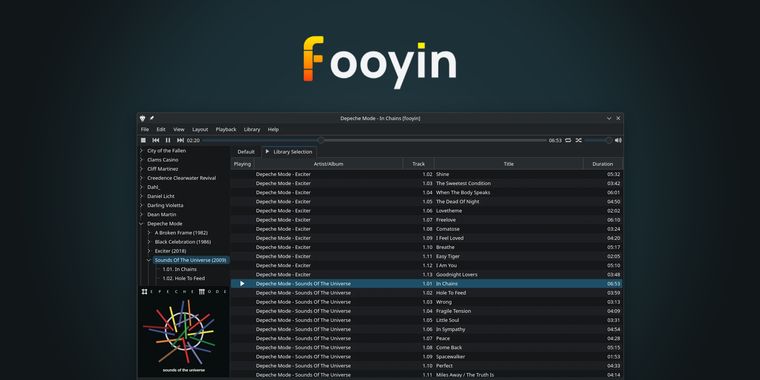Viewport: 760px width, 380px height.
Task: Expand the Exciter (2018) album
Action: coord(149,251)
